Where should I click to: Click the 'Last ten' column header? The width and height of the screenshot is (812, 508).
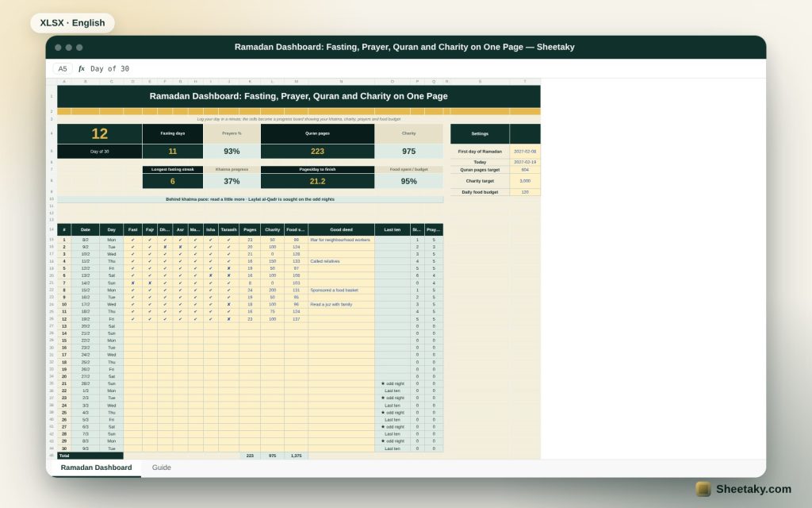pyautogui.click(x=393, y=229)
